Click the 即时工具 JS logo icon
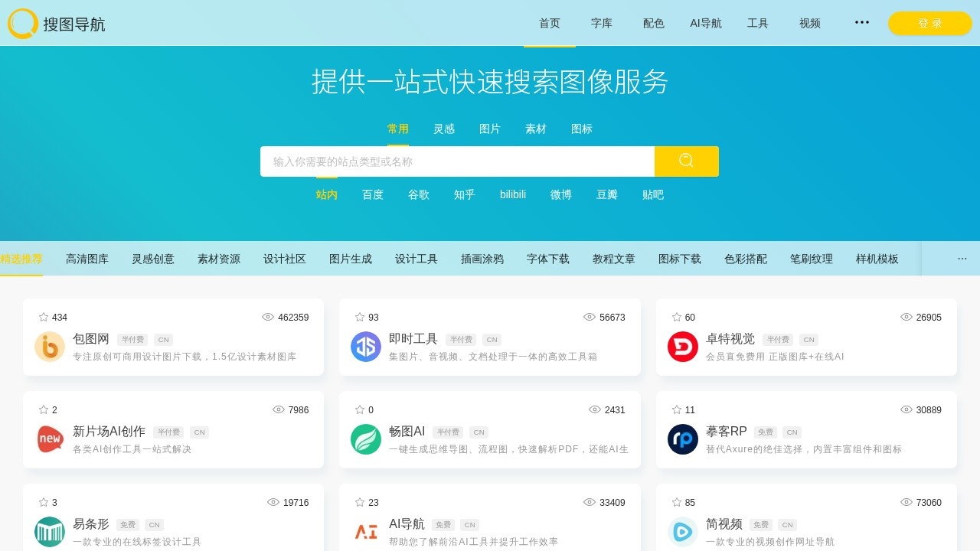 pyautogui.click(x=365, y=347)
